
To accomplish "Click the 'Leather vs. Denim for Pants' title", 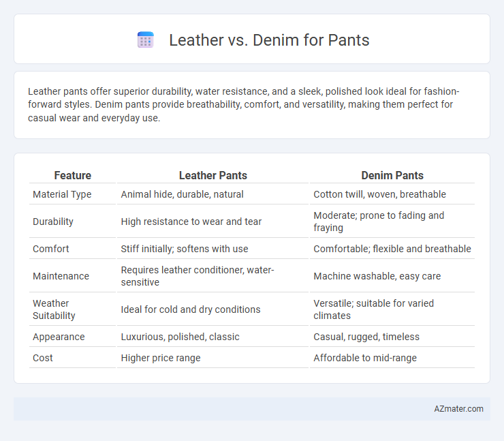I will (x=269, y=40).
